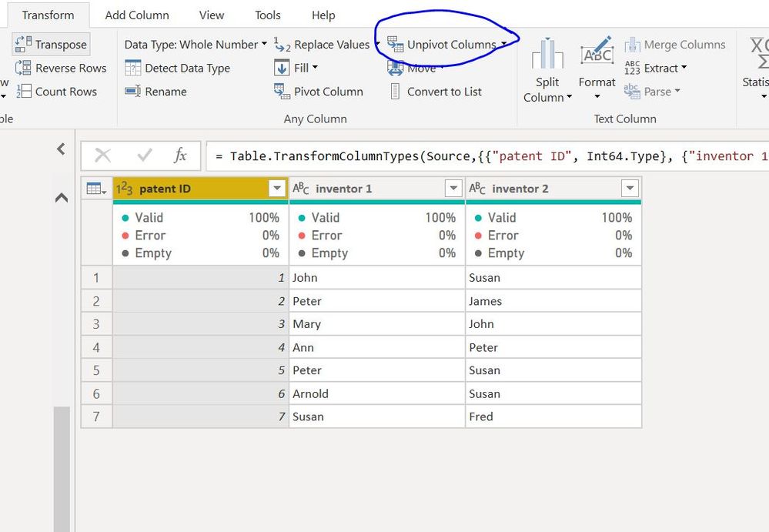Viewport: 769px width, 532px height.
Task: Cancel formula edit with X icon
Action: (102, 156)
